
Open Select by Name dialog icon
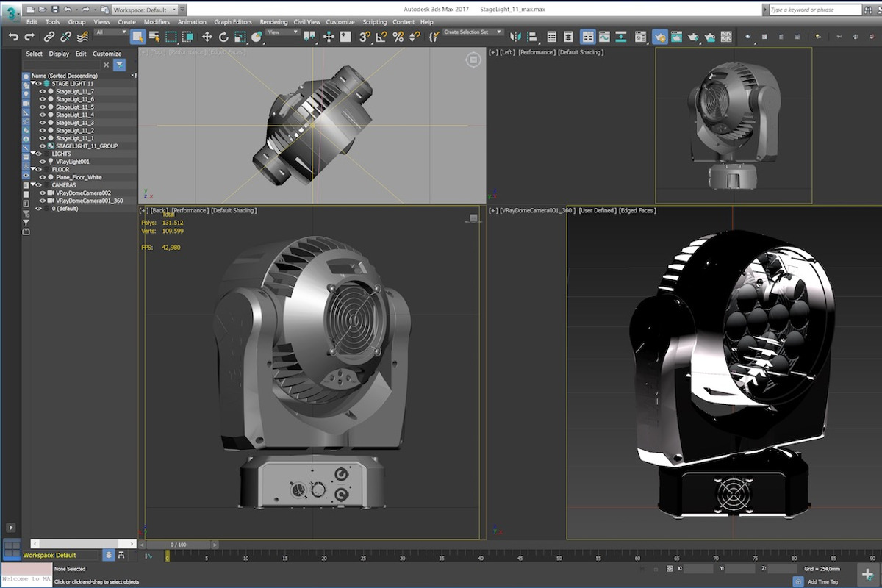click(x=154, y=37)
